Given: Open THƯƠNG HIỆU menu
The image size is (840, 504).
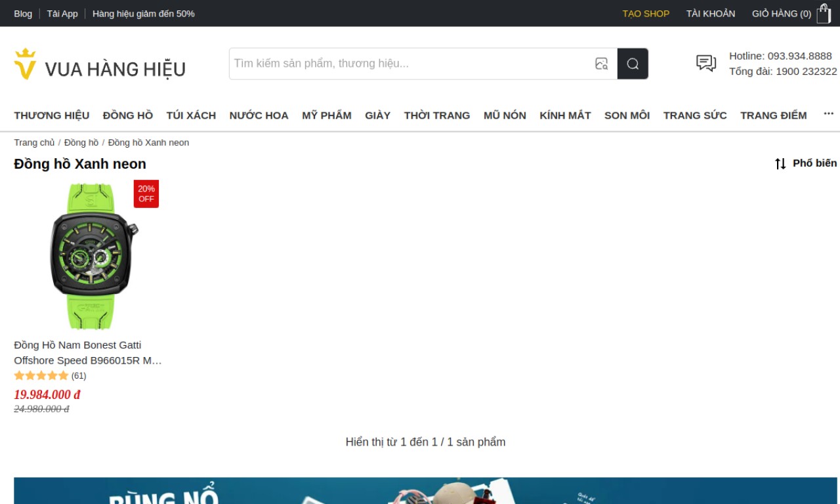Looking at the screenshot, I should click(x=52, y=115).
